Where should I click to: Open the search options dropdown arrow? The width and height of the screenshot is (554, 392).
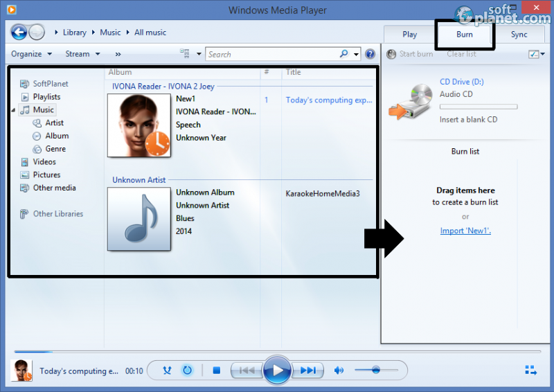point(356,54)
